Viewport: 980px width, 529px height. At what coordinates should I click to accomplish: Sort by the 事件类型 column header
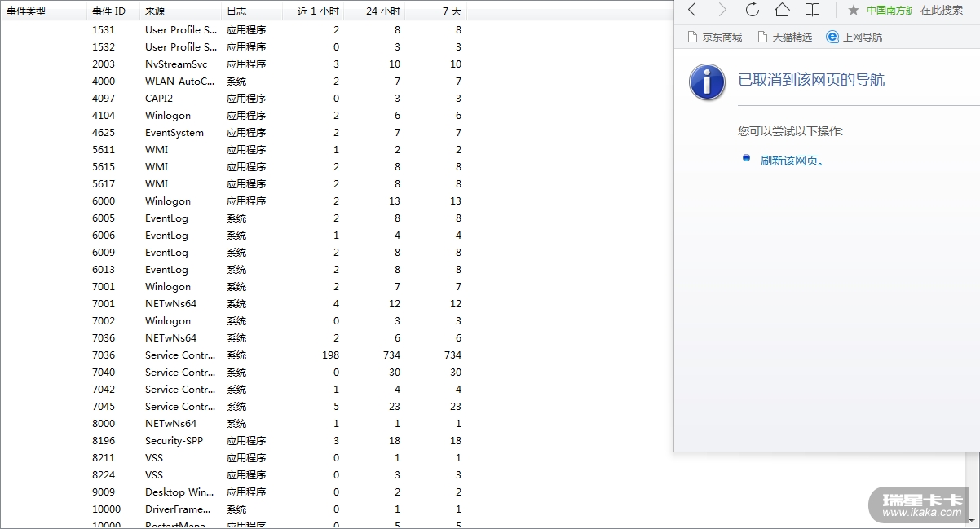click(x=43, y=11)
